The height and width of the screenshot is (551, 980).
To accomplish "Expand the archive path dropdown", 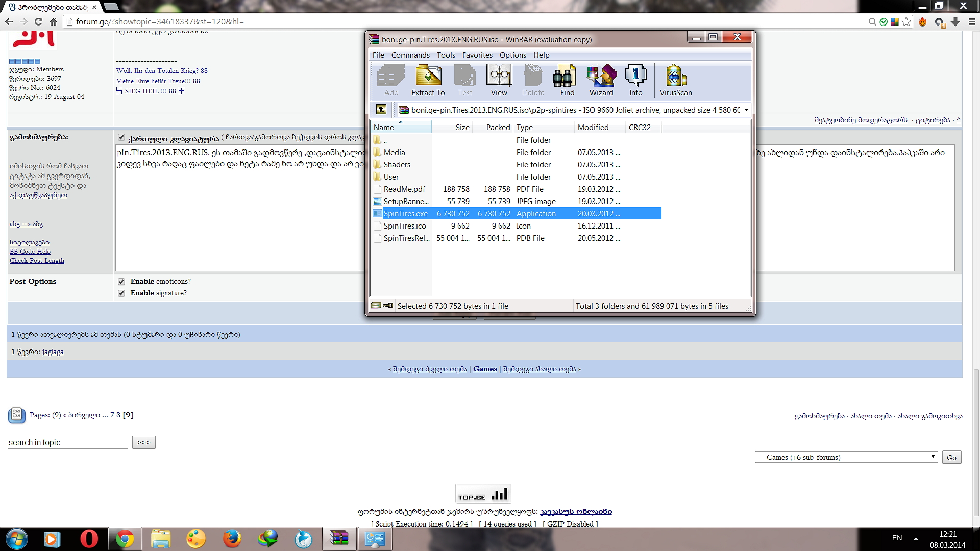I will [746, 110].
